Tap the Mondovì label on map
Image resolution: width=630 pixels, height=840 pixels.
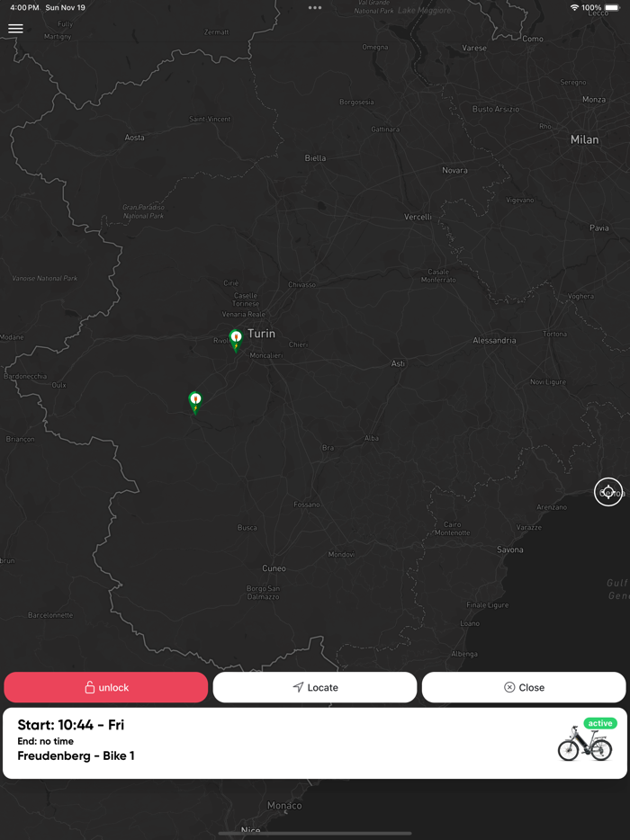point(341,554)
